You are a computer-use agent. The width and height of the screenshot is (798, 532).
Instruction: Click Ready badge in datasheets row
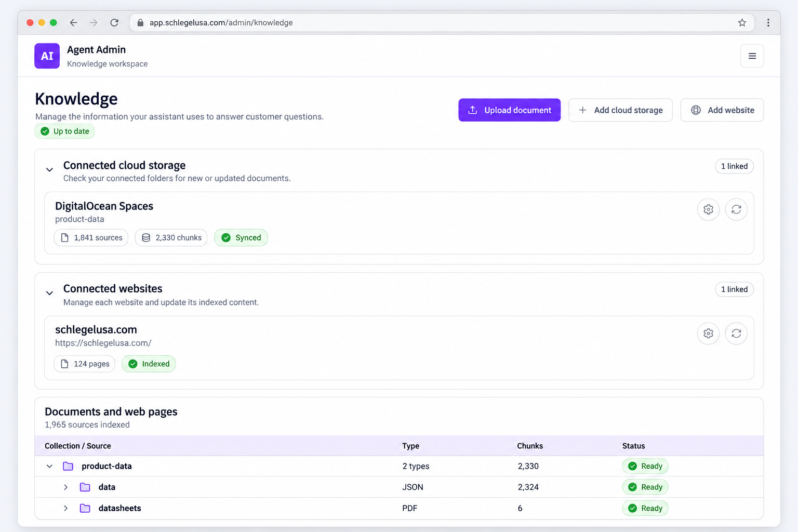click(x=645, y=508)
